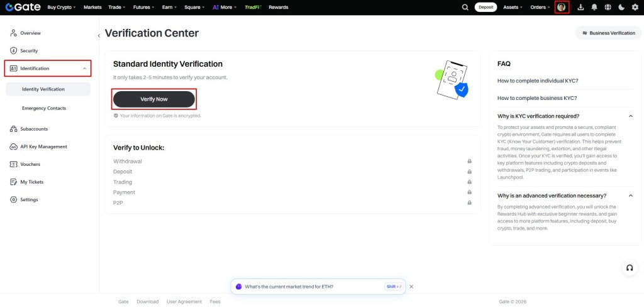Collapse the sidebar with the arrow
The image size is (644, 308).
[99, 36]
